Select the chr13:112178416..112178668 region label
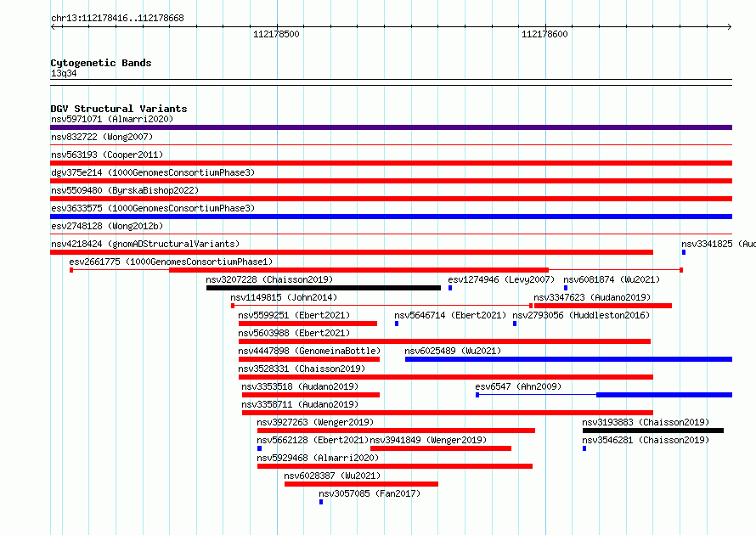The width and height of the screenshot is (756, 535). [x=117, y=19]
